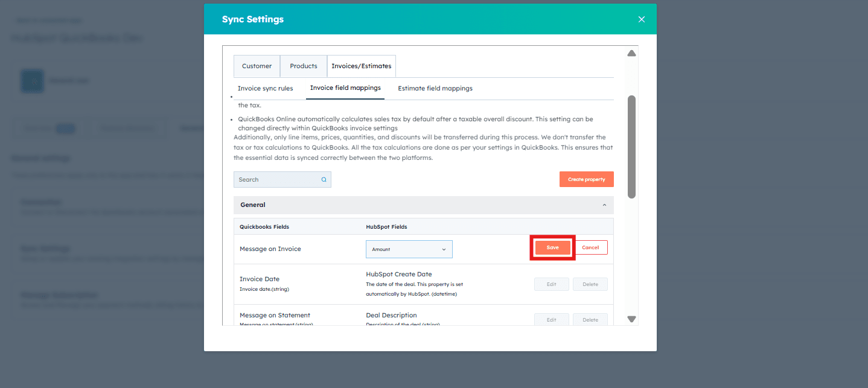Click the Deal Description text

[391, 315]
